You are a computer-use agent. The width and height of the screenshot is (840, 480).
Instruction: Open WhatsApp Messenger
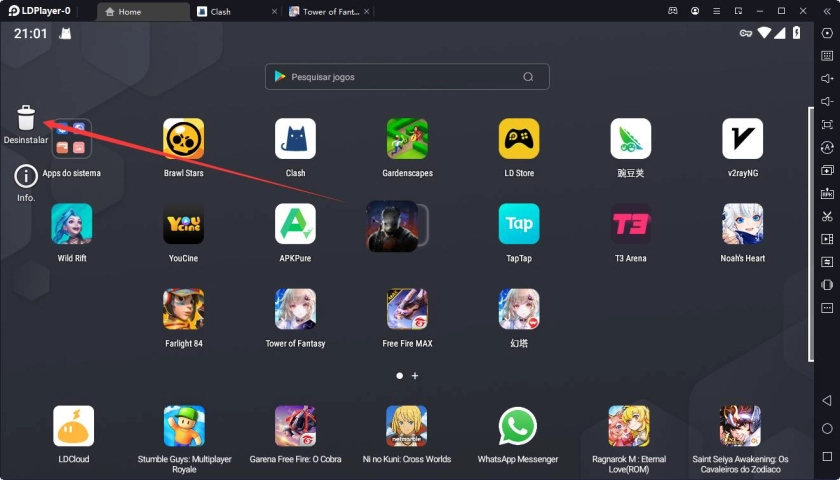point(518,426)
